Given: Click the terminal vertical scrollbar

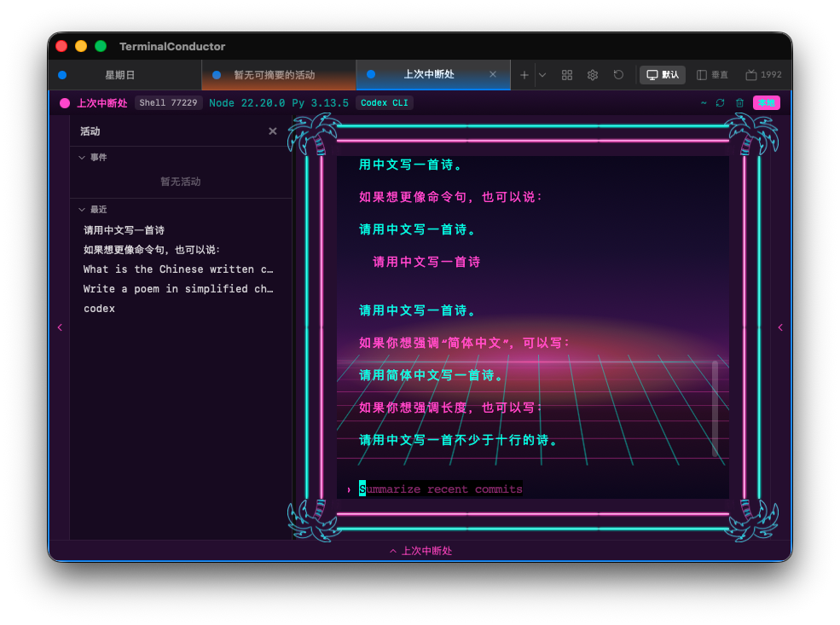Looking at the screenshot, I should click(715, 408).
